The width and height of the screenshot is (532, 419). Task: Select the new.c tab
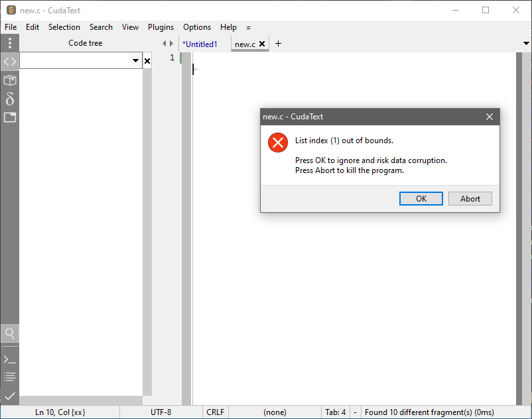(245, 44)
